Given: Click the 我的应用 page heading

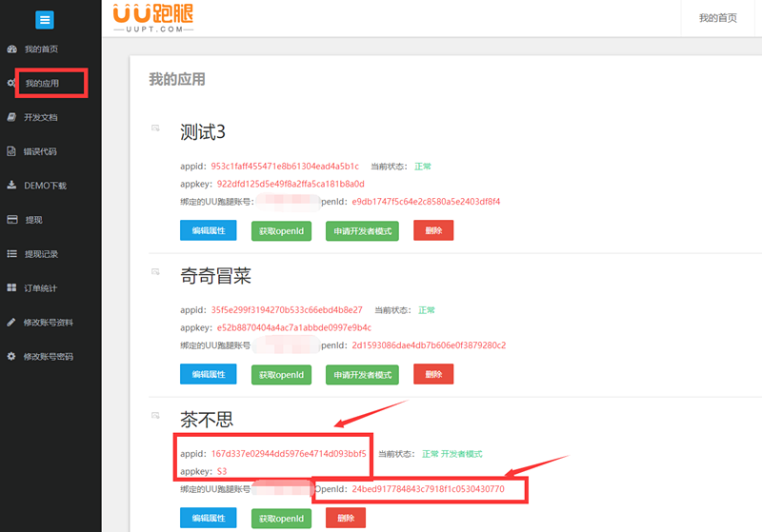Looking at the screenshot, I should point(177,79).
